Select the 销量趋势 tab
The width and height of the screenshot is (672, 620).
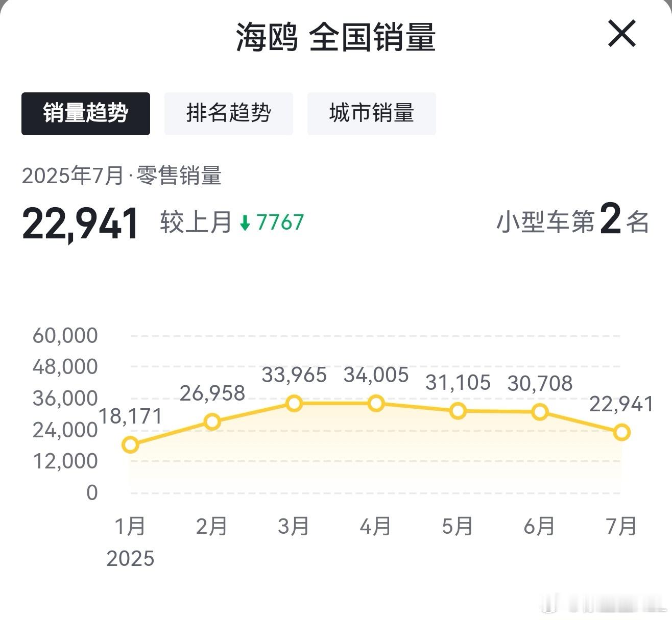tap(86, 113)
